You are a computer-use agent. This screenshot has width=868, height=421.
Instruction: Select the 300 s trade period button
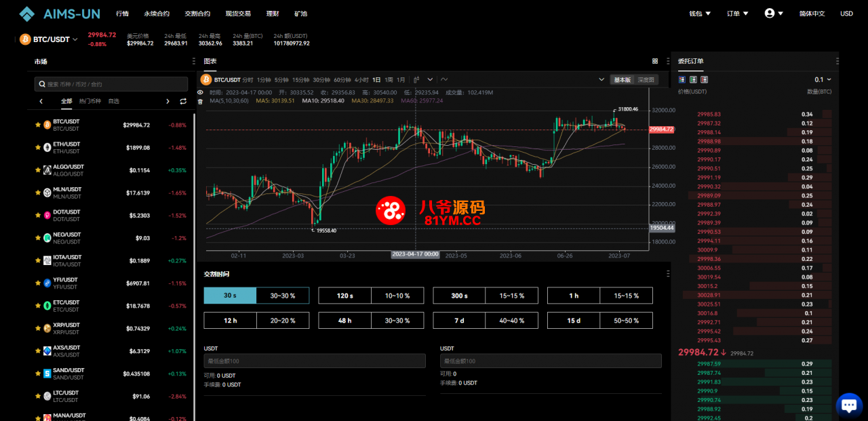click(459, 295)
